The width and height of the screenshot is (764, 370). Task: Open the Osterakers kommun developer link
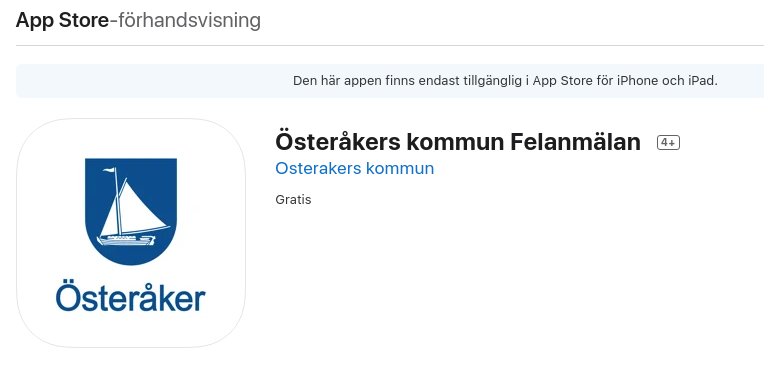pos(354,168)
